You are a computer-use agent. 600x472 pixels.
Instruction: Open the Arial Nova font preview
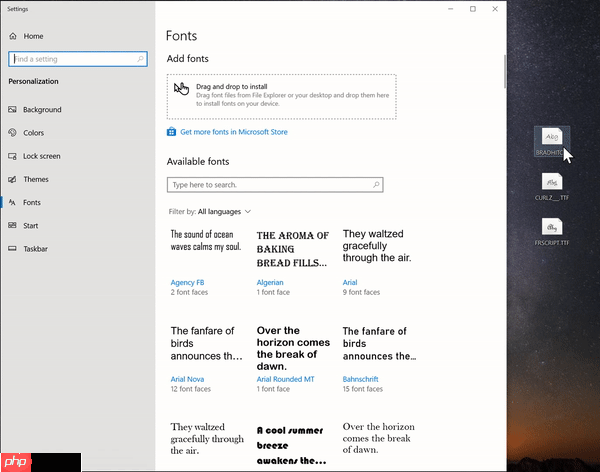207,343
